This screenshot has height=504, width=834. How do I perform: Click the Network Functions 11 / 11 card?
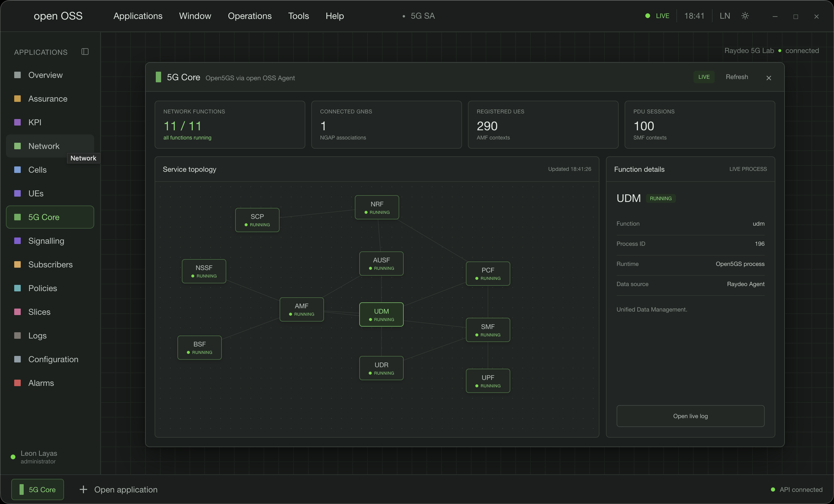(230, 125)
